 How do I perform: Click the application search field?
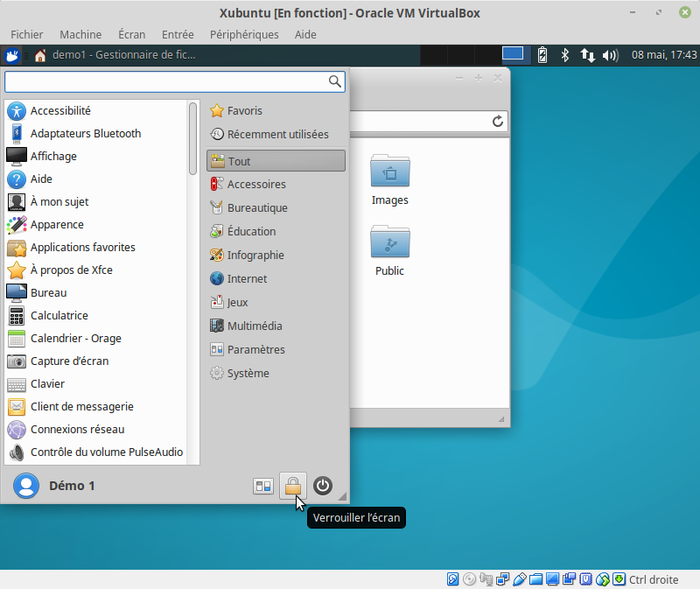[x=166, y=81]
